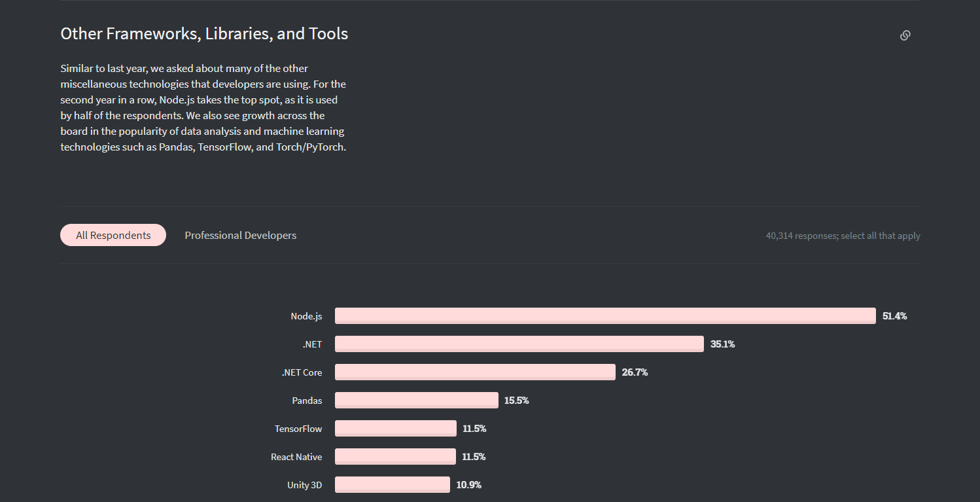Click the TensorFlow row label
The image size is (980, 502).
click(298, 429)
